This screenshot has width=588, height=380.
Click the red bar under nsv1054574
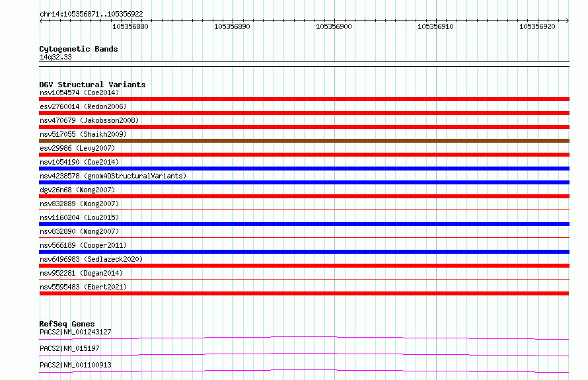pos(304,99)
